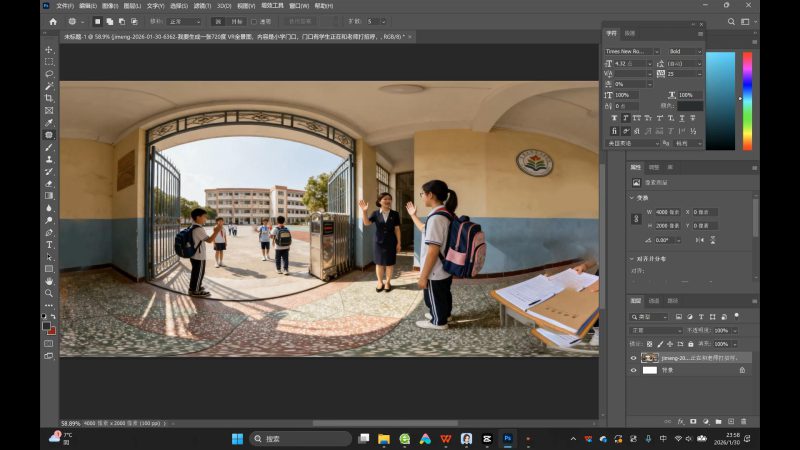Open the File menu
This screenshot has height=450, width=800.
point(64,6)
